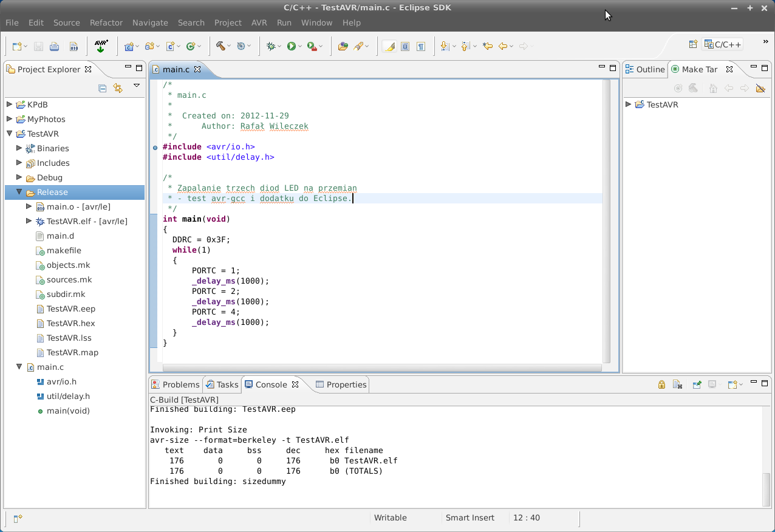Viewport: 775px width, 532px height.
Task: Click the Search flashlight toolbar icon
Action: [x=359, y=46]
